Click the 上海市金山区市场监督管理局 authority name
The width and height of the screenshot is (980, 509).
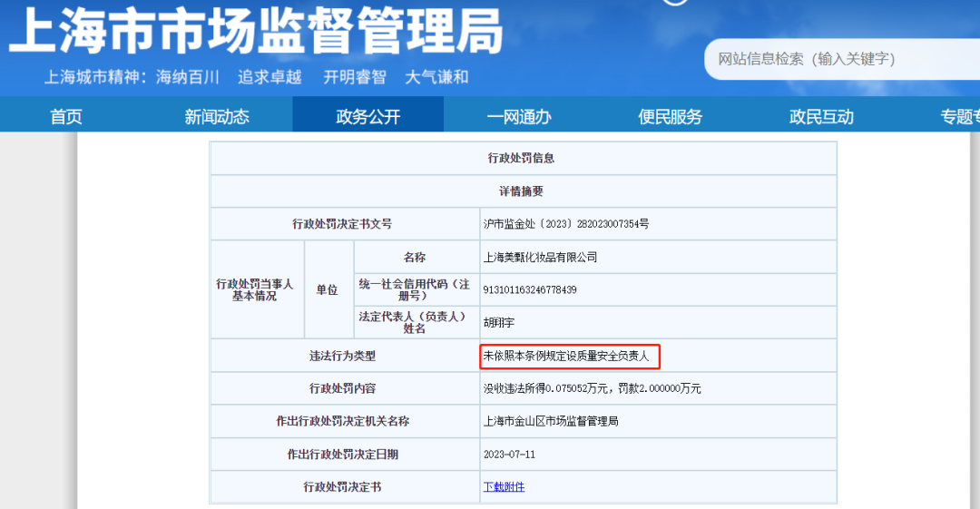550,421
